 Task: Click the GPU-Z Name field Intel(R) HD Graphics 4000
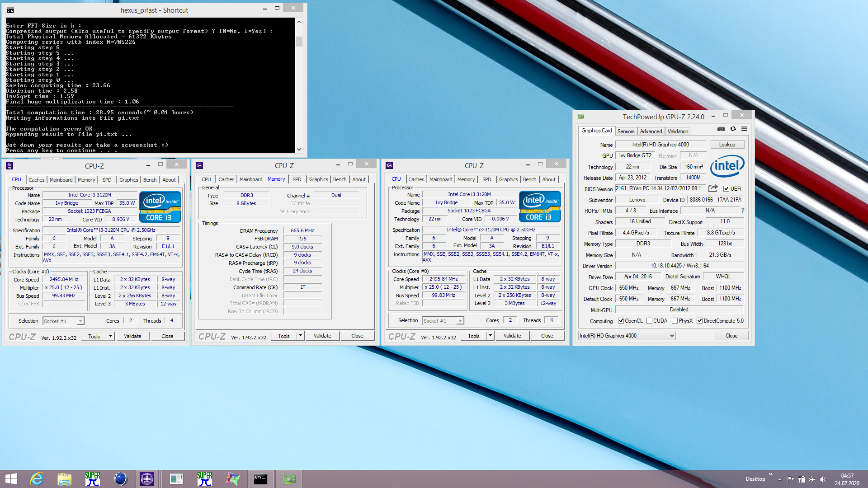[x=660, y=145]
